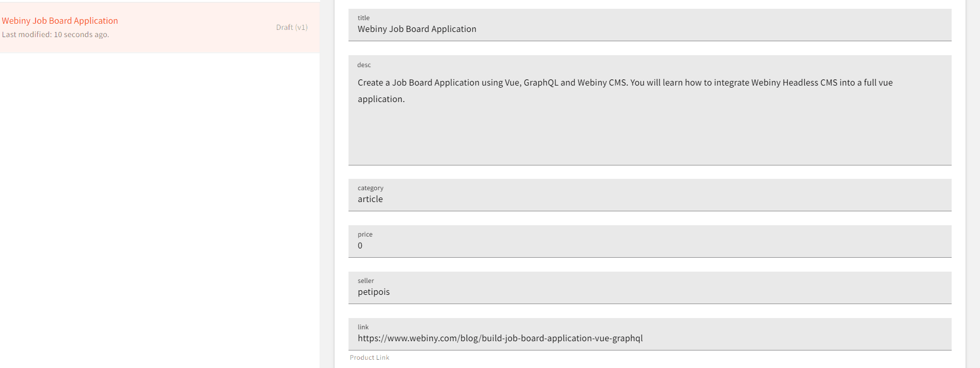Viewport: 980px width, 368px height.
Task: Click the title field label
Action: click(363, 18)
